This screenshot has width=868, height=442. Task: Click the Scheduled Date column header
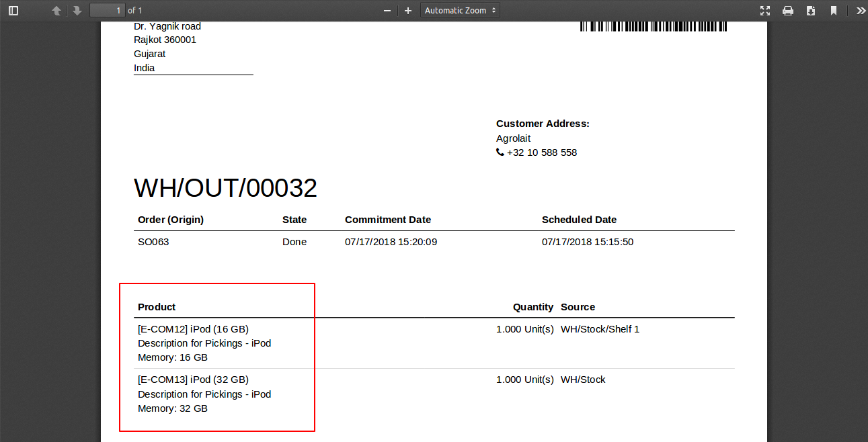coord(580,220)
